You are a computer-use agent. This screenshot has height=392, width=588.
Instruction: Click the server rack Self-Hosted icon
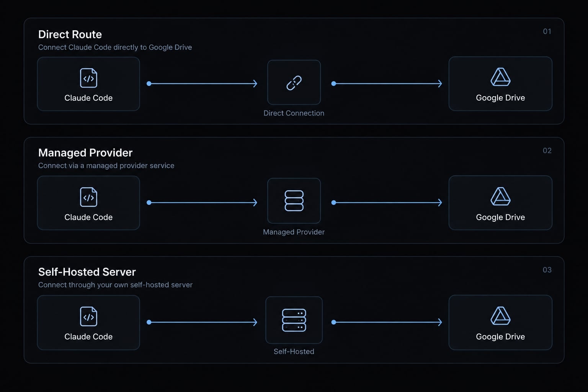click(x=294, y=320)
